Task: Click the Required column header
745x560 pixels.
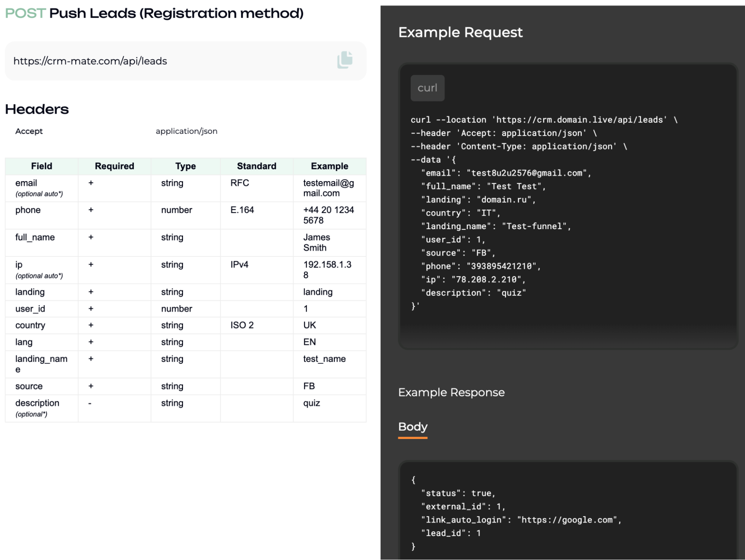Action: pyautogui.click(x=114, y=166)
